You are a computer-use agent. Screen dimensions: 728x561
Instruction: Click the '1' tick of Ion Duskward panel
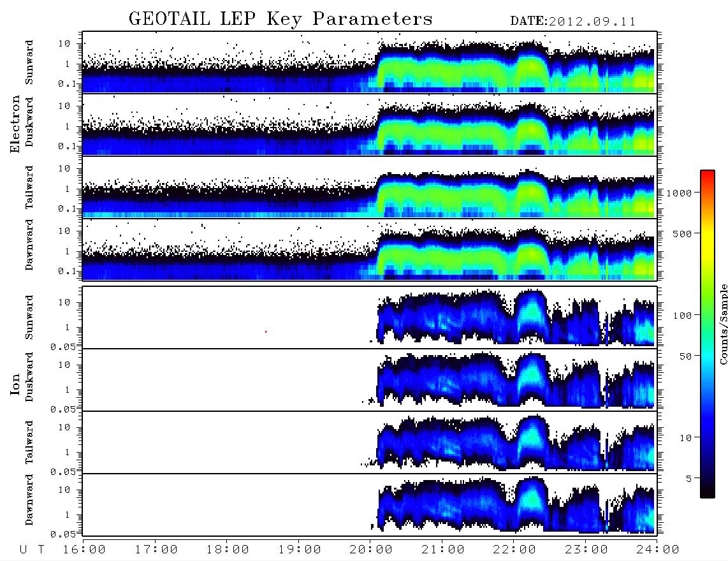(x=67, y=390)
